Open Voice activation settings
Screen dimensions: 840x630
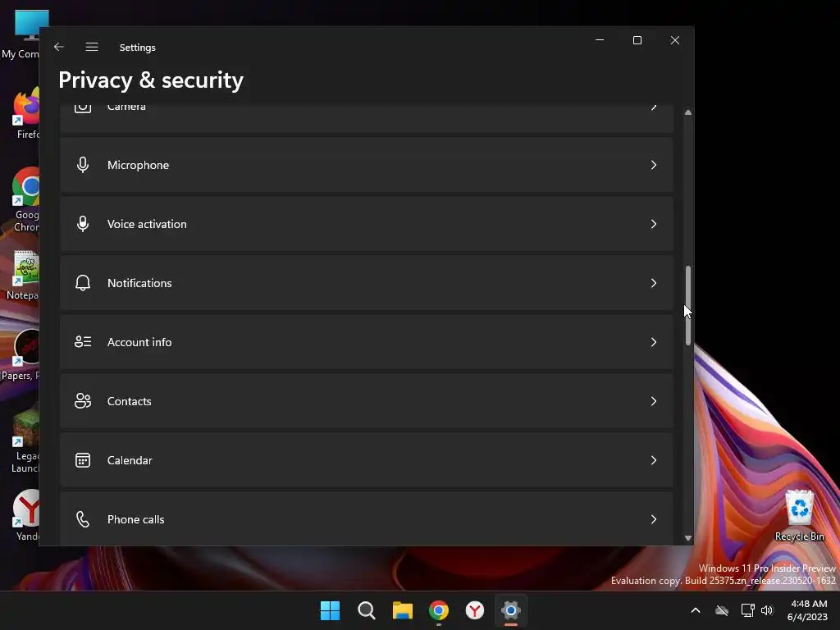point(367,224)
